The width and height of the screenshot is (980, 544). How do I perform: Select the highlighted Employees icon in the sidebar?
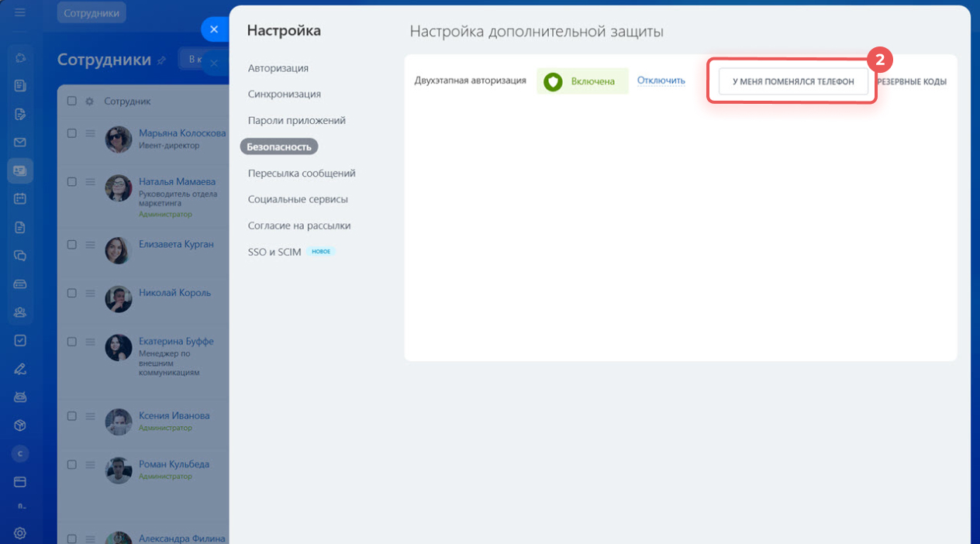click(20, 170)
